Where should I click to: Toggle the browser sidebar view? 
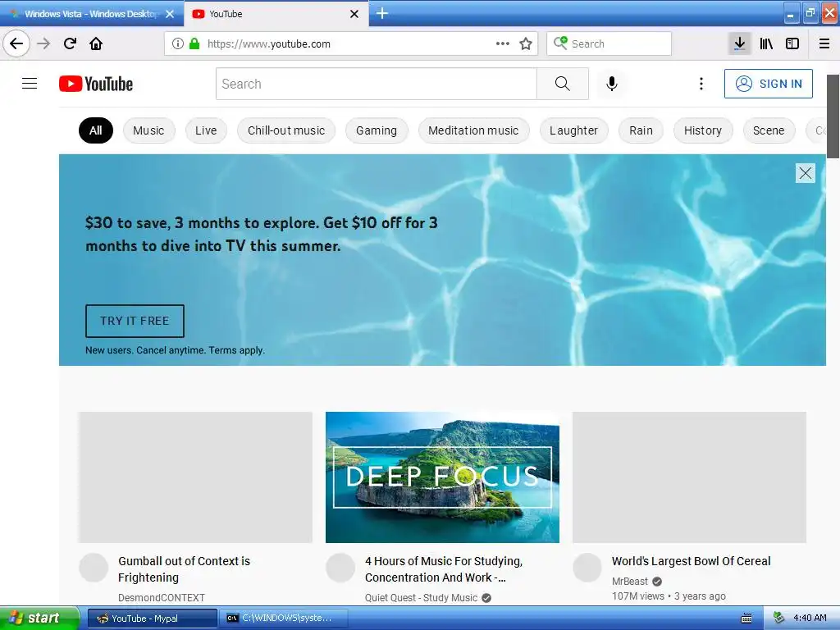click(792, 43)
